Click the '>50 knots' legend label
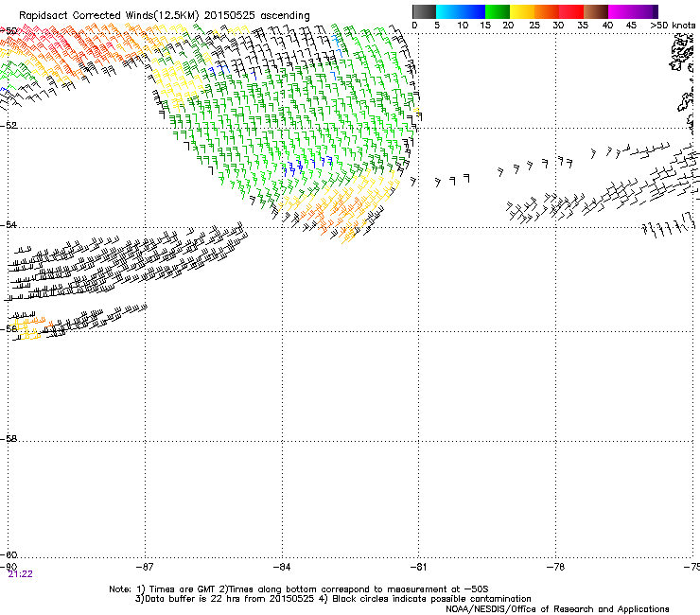 coord(673,26)
